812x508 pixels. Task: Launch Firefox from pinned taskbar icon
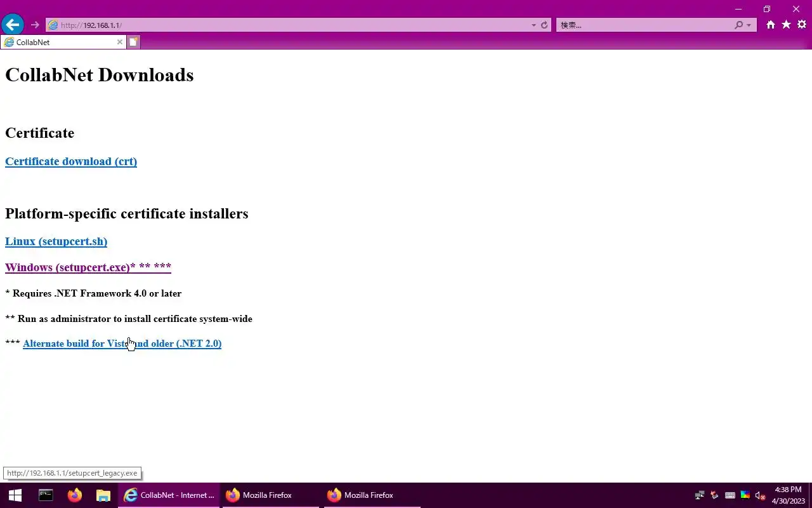75,495
